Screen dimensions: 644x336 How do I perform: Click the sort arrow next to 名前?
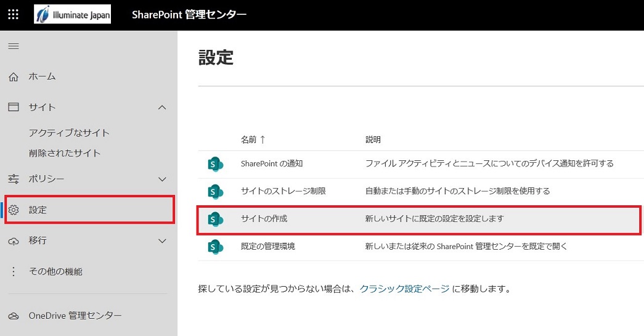pos(263,140)
